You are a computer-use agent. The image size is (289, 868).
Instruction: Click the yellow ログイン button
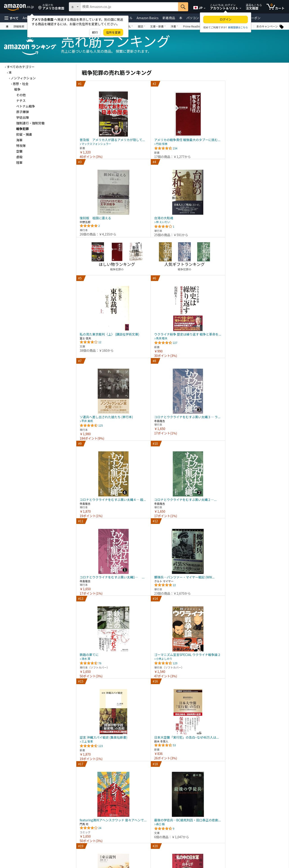point(225,20)
